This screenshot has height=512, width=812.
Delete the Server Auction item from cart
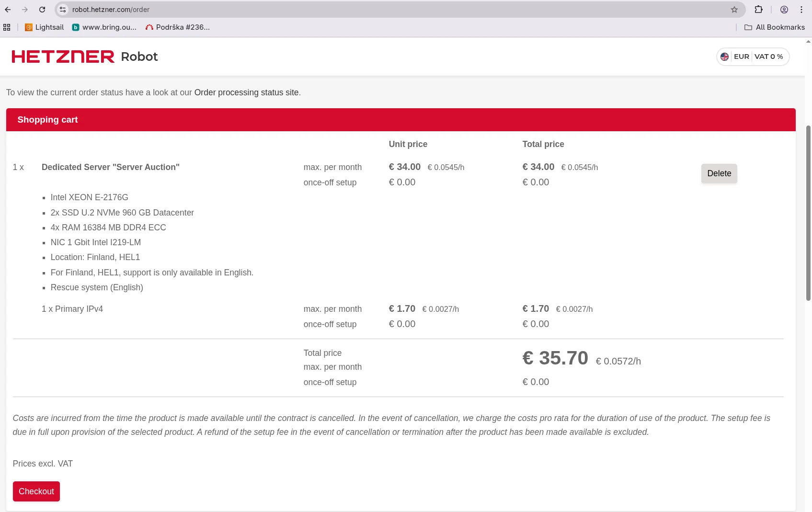(719, 173)
